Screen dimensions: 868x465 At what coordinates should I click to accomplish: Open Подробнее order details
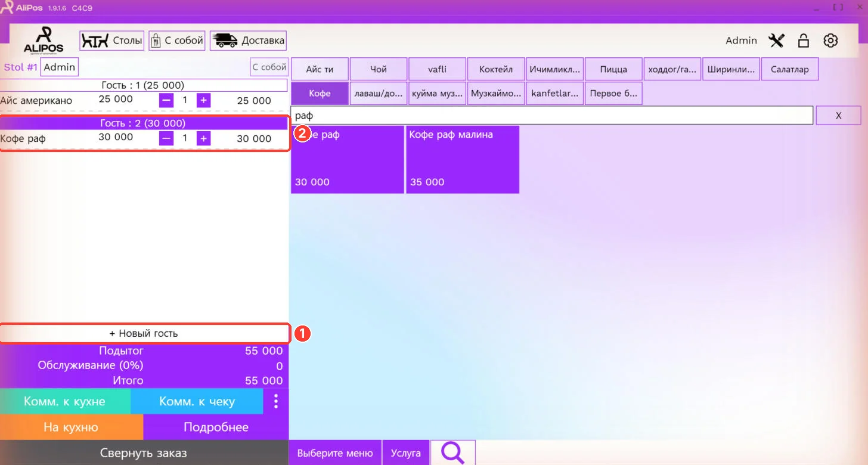216,427
